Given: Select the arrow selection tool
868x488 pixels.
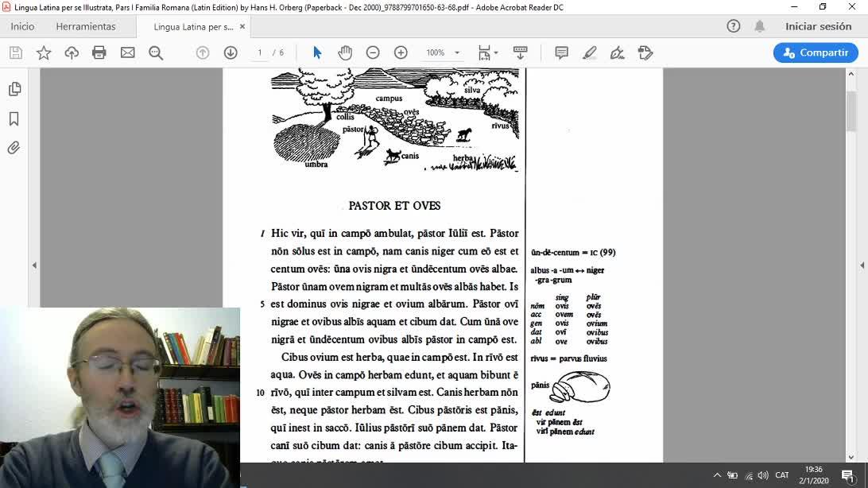Looking at the screenshot, I should [317, 52].
